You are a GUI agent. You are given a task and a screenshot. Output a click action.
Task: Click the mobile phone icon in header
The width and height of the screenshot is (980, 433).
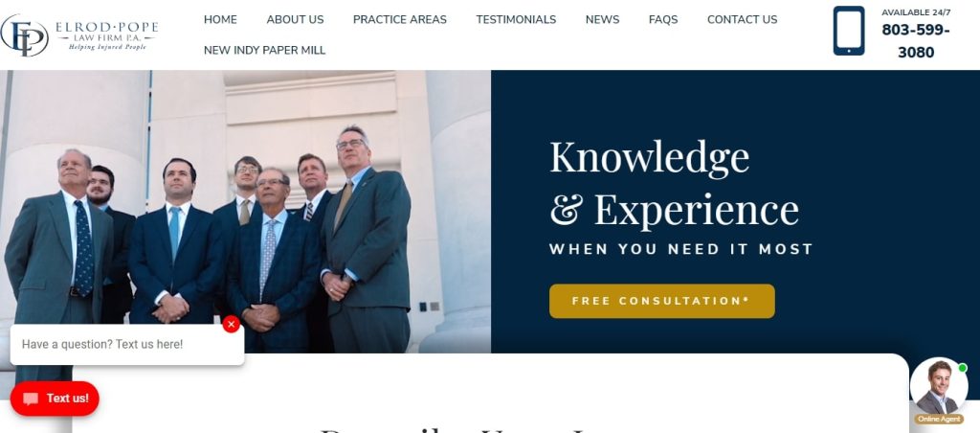tap(849, 31)
